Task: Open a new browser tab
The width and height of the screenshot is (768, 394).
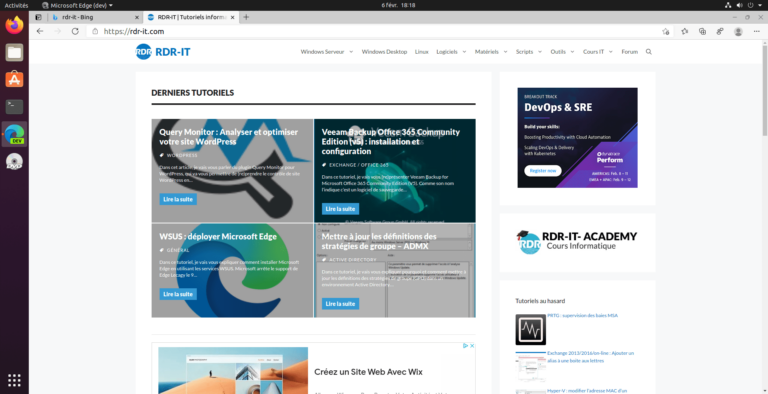Action: click(246, 17)
